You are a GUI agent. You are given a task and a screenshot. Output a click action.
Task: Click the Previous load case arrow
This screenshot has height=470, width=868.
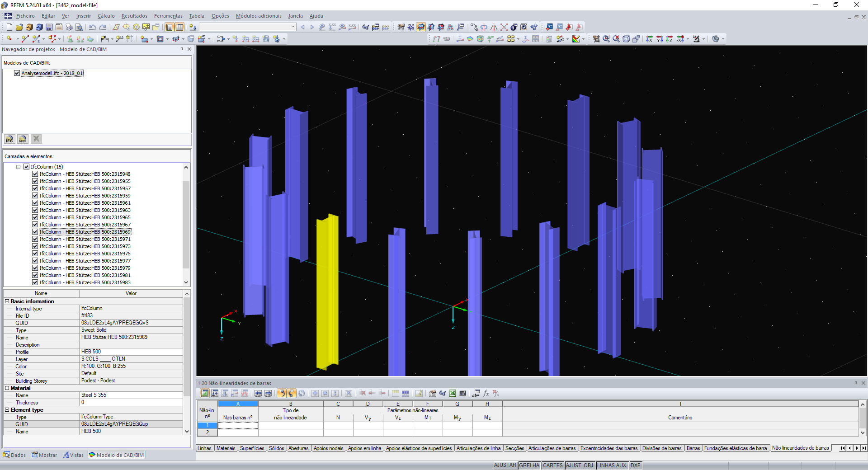302,27
